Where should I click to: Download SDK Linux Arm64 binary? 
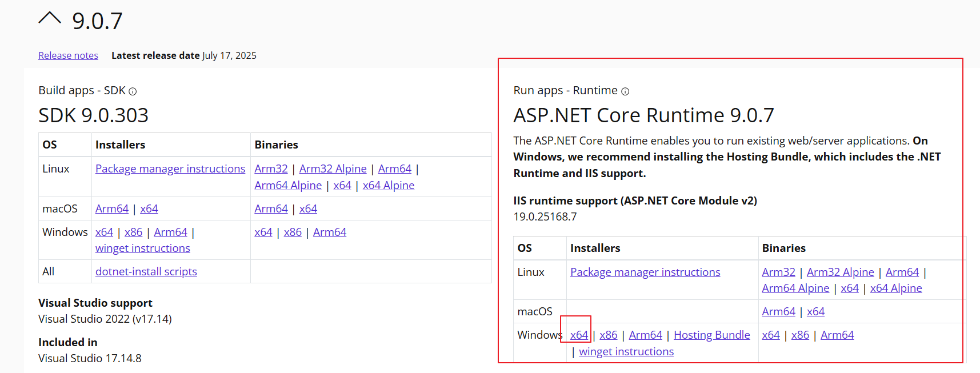[x=395, y=169]
